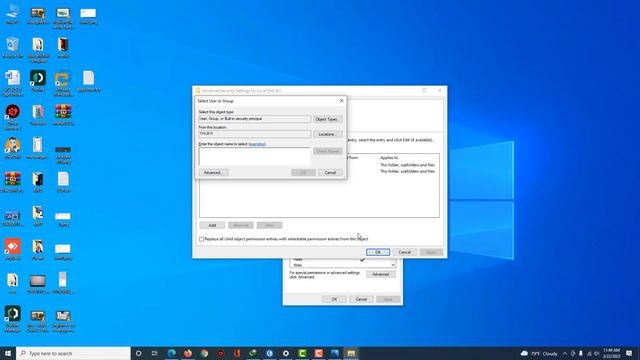
Task: Open Microsoft Edge from the taskbar
Action: [x=171, y=353]
